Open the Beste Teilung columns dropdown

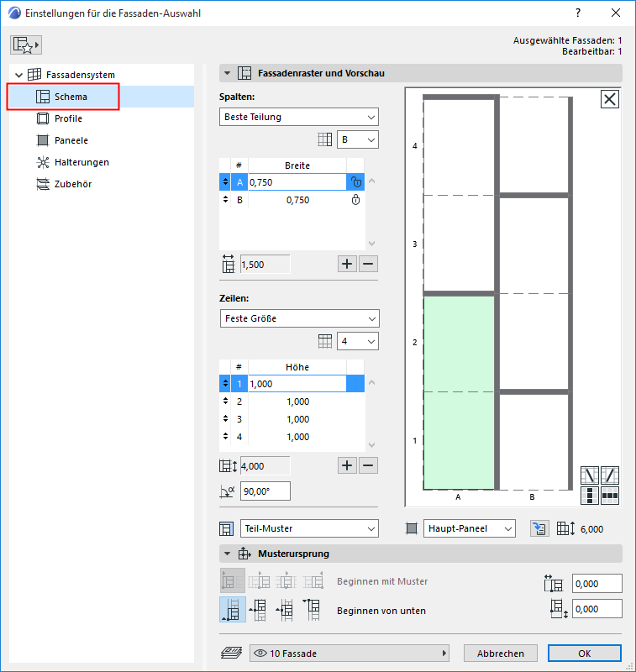pos(299,117)
